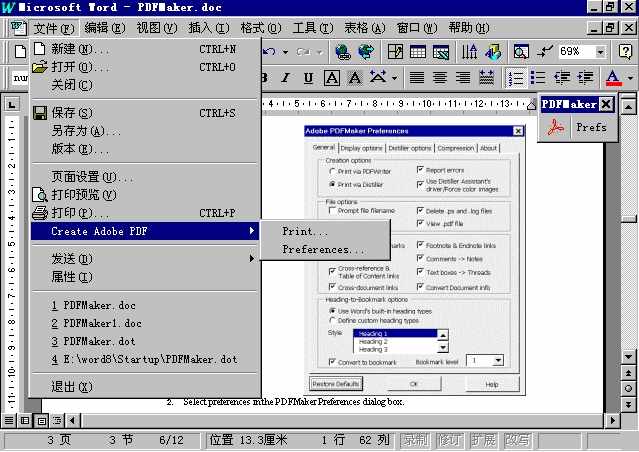639x452 pixels.
Task: Click Convert to bookmark checkbox in pictured dialog
Action: [332, 362]
